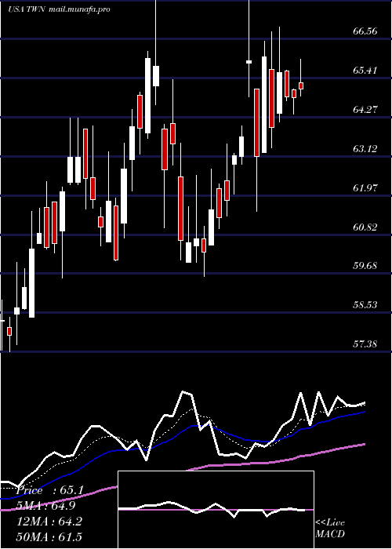
Task: Click inside the MACD inset chart box
Action: click(216, 510)
